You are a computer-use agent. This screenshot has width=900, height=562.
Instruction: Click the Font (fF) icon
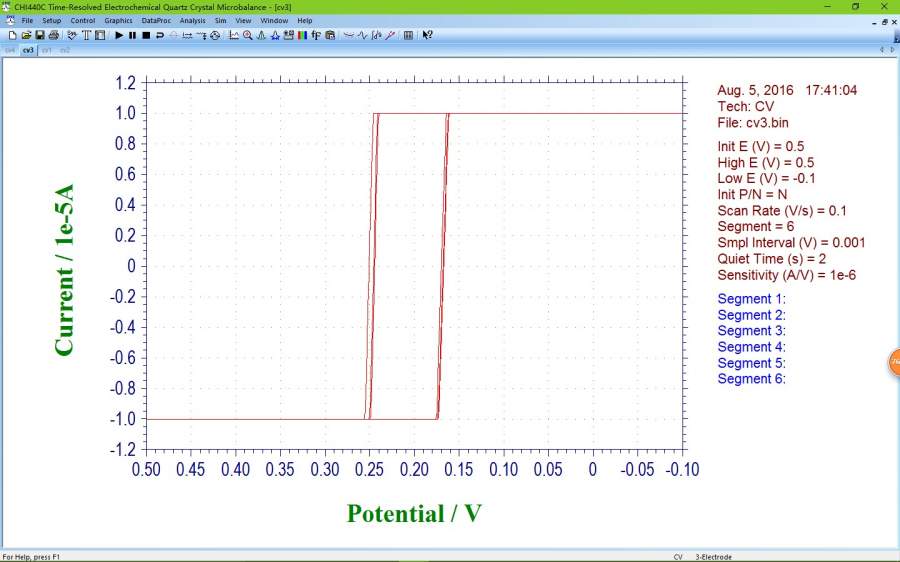316,35
